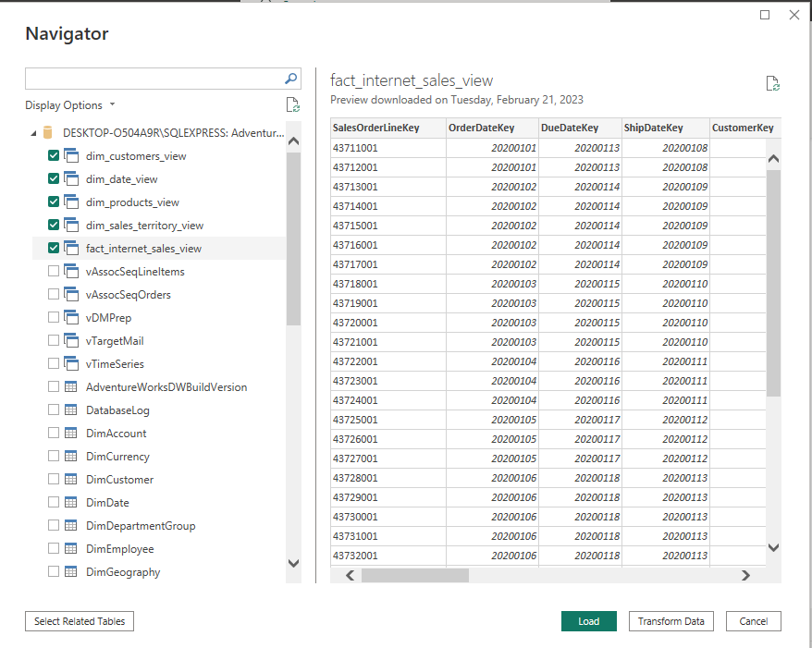812x648 pixels.
Task: Click the table list vertical scrollbar thumb
Action: pos(293,238)
